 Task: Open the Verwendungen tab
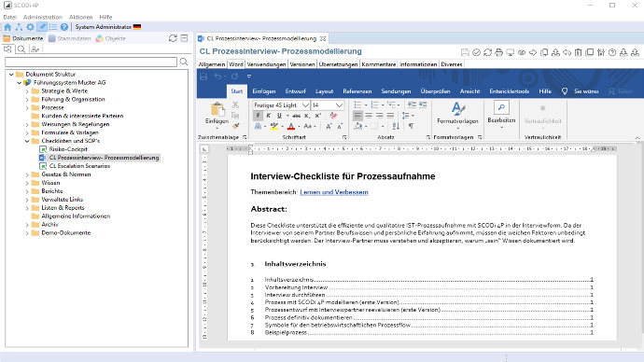(x=266, y=64)
